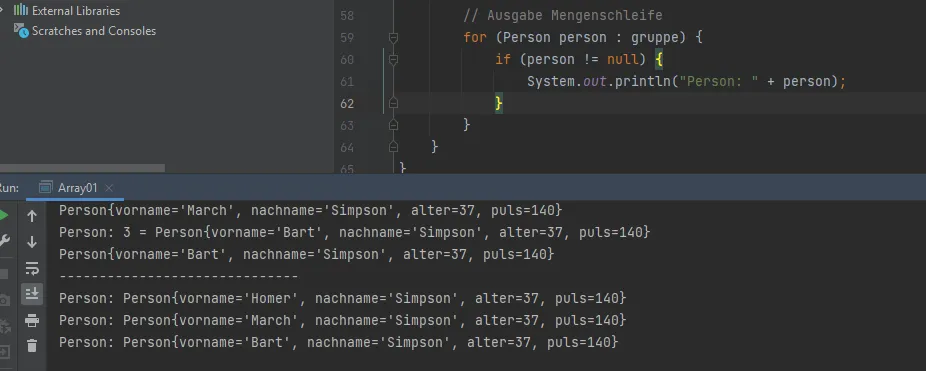Rerun Array01 with the green play icon

(x=3, y=216)
